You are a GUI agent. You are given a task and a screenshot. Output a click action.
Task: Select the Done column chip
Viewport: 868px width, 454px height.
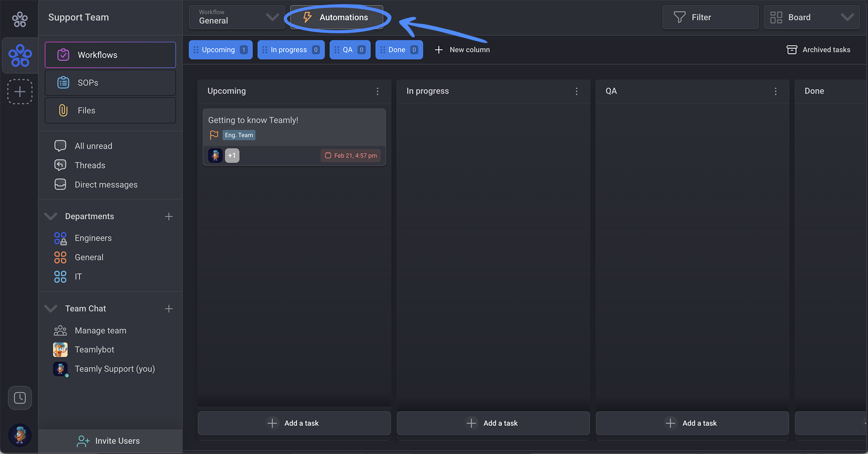[399, 50]
